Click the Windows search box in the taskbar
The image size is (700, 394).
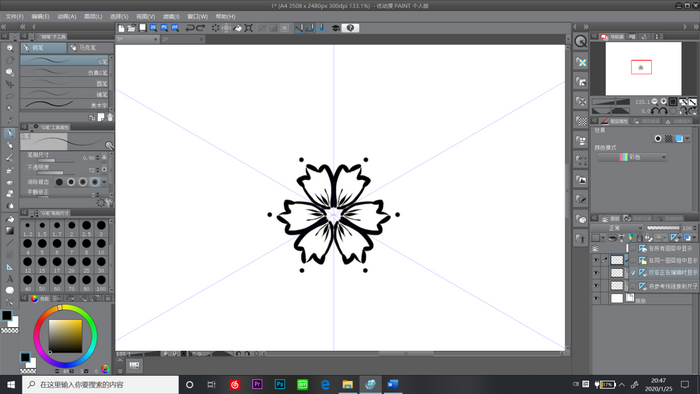click(x=100, y=385)
